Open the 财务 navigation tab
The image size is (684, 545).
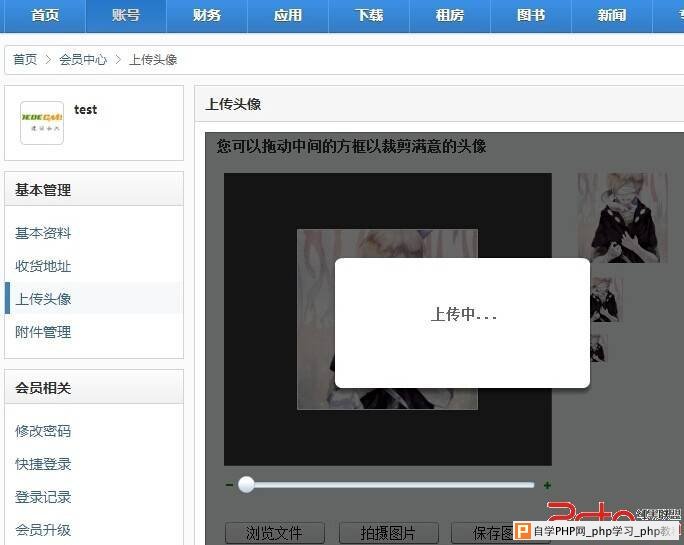coord(207,16)
